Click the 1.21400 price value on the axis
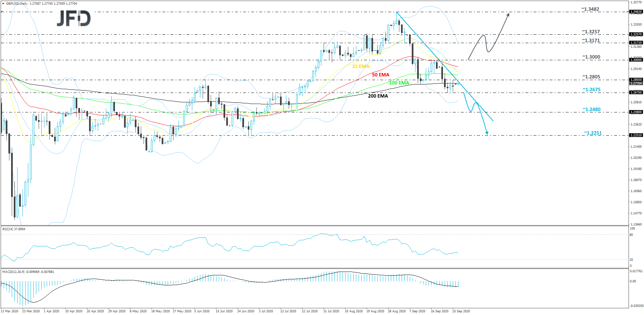Viewport: 644px width, 315px height. (636, 146)
